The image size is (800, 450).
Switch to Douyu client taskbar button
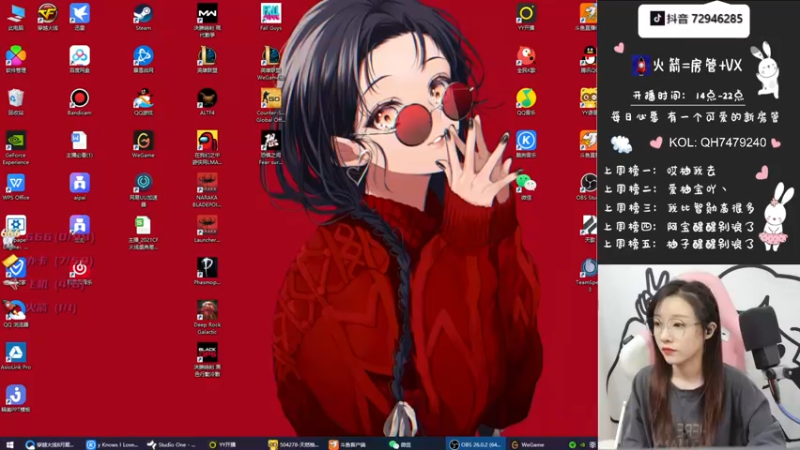[348, 444]
